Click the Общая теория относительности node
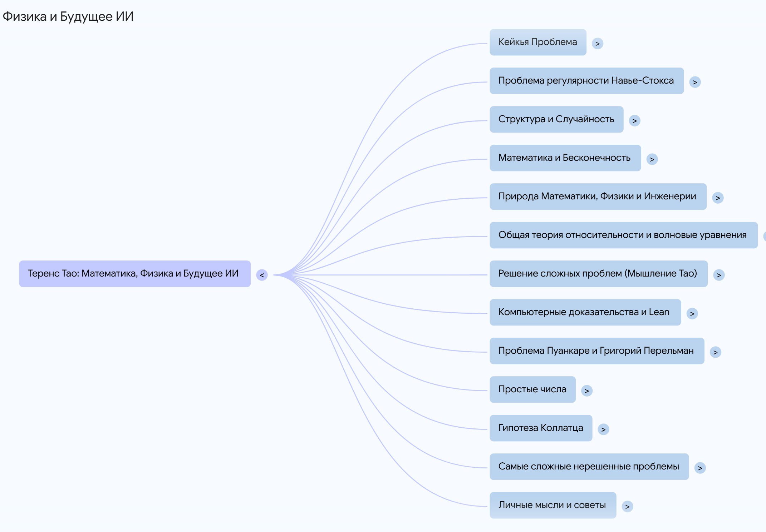Screen dimensions: 766x532 623,235
